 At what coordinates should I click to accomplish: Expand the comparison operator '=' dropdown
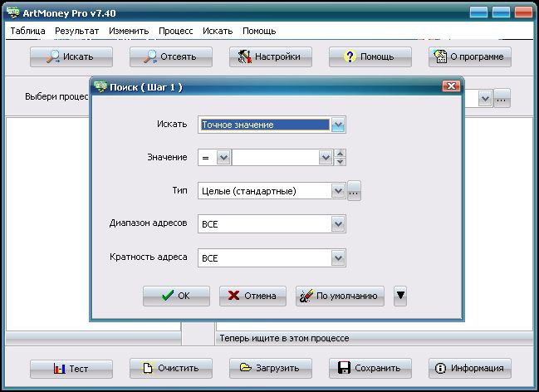[223, 158]
